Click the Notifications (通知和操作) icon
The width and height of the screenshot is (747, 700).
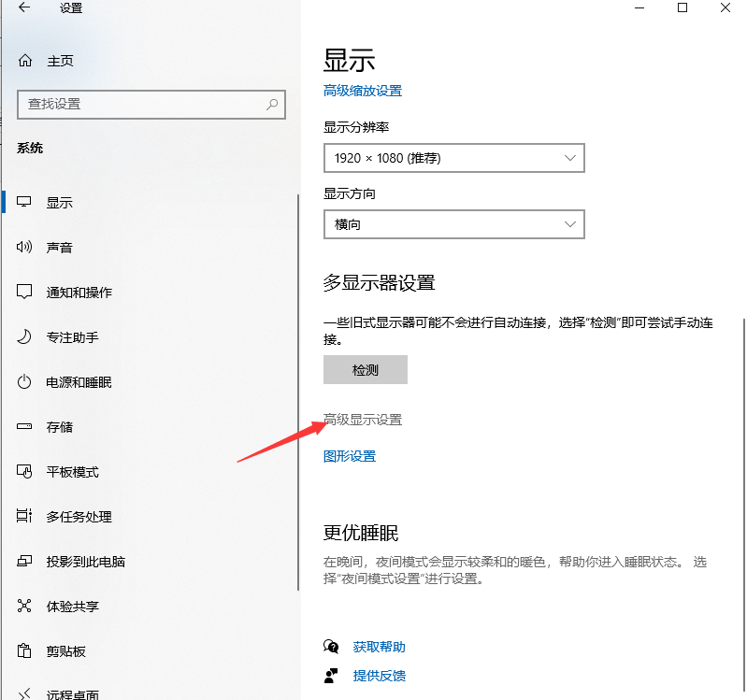coord(25,293)
